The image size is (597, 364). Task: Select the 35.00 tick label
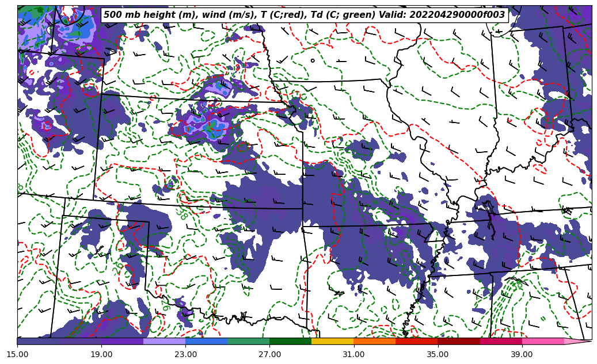tap(438, 354)
